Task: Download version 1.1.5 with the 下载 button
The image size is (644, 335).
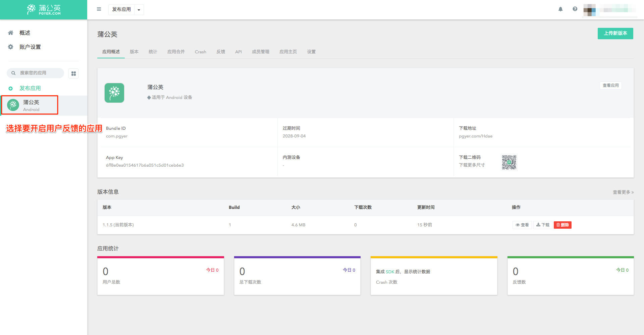Action: pos(543,225)
